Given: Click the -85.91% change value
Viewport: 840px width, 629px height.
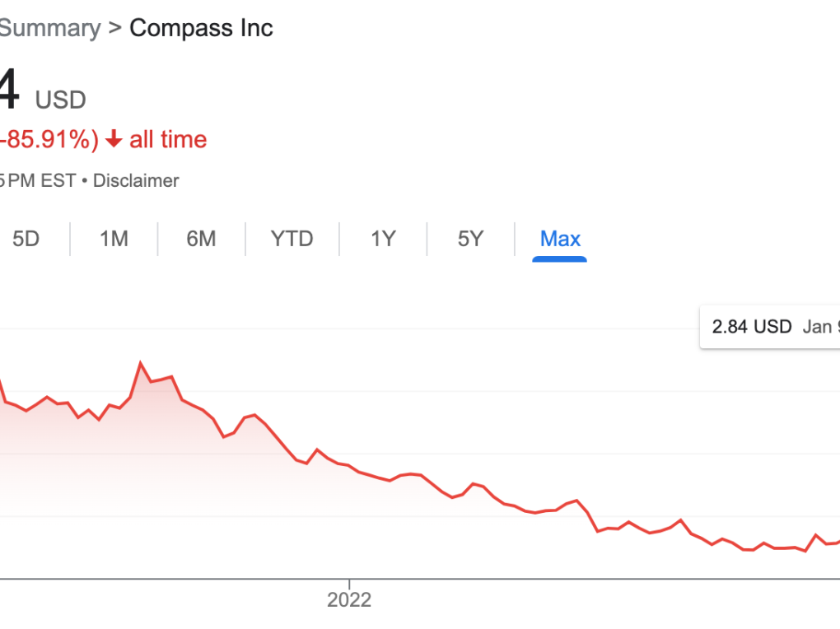Looking at the screenshot, I should pos(49,140).
